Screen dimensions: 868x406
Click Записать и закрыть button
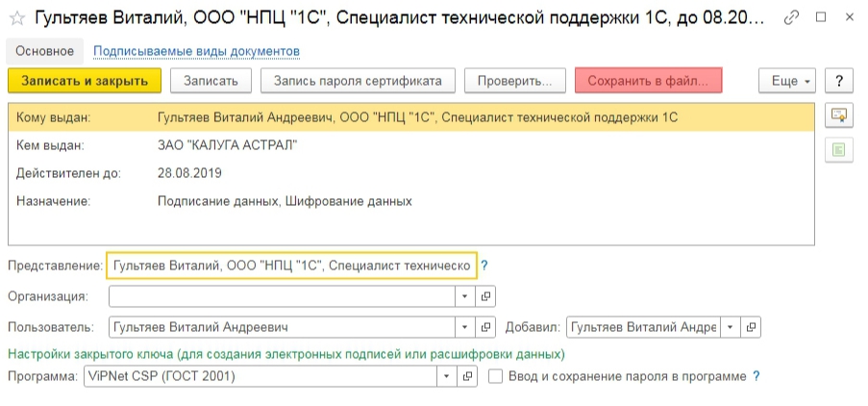click(x=85, y=81)
